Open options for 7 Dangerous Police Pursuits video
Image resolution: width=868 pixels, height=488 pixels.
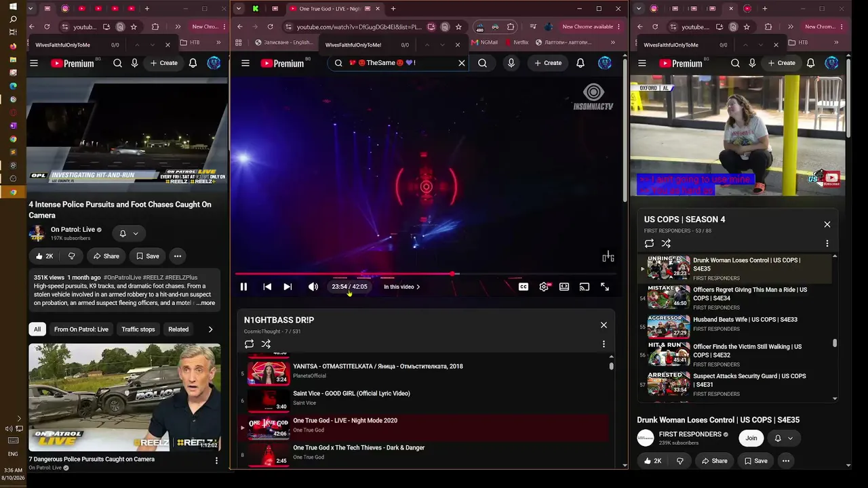[x=216, y=461]
